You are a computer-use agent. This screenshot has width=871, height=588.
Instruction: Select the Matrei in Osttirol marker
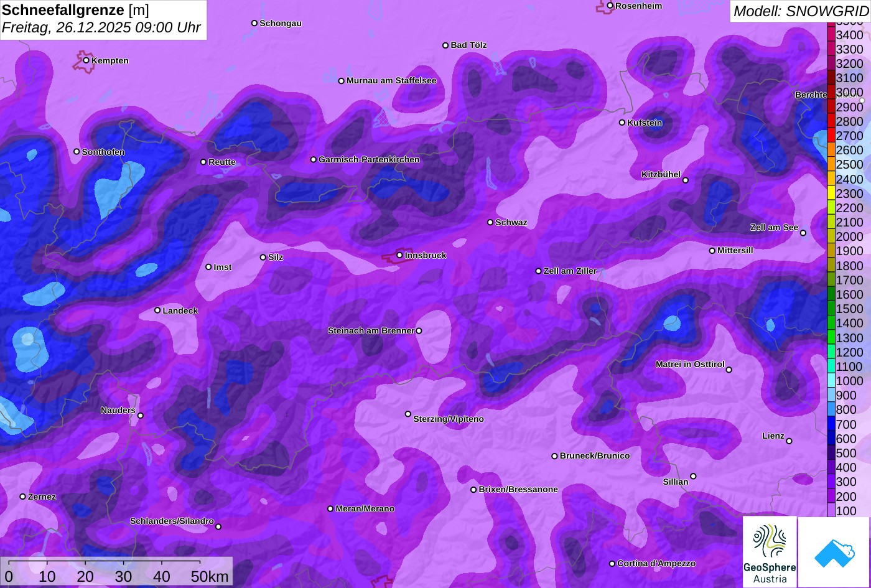click(x=729, y=370)
